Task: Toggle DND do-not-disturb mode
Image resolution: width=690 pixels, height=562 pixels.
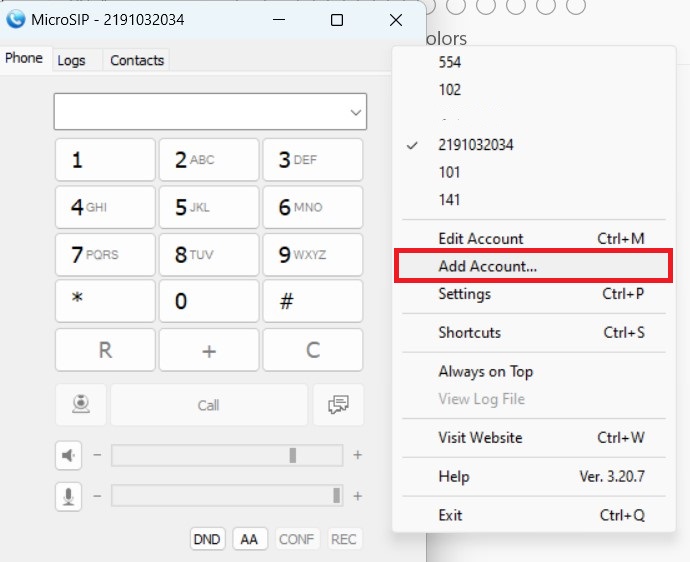Action: pyautogui.click(x=207, y=539)
